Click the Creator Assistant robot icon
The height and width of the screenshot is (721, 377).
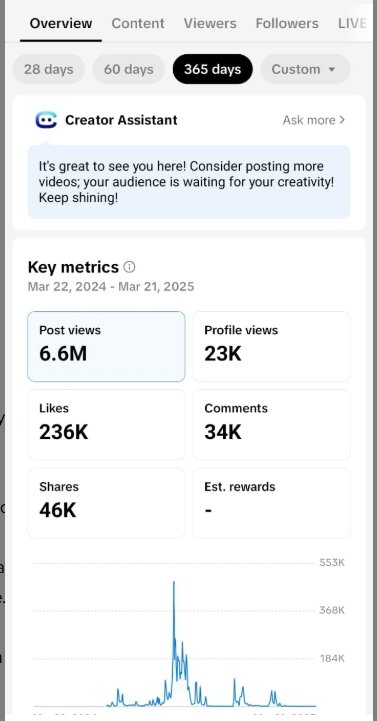(x=46, y=120)
